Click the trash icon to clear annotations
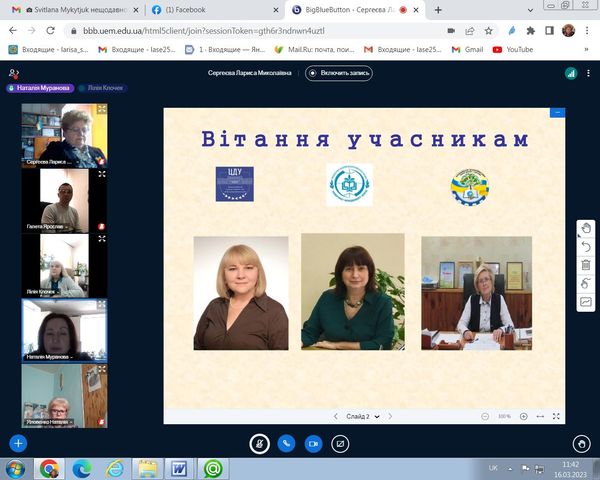Viewport: 600px width, 480px height. (x=586, y=265)
